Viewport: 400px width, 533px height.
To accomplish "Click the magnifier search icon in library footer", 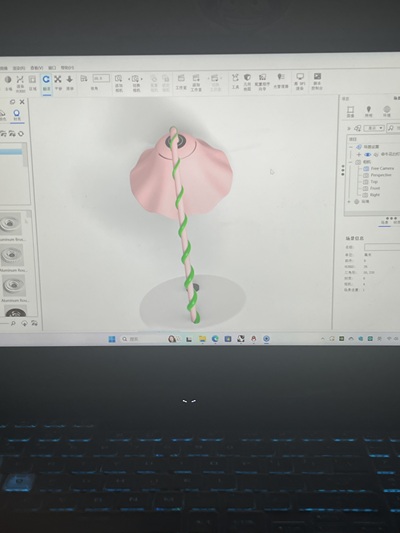I will tap(13, 323).
